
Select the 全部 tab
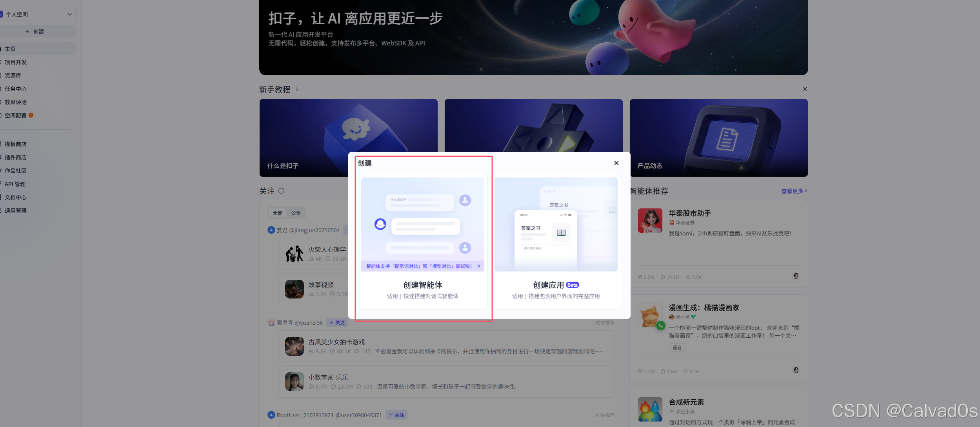277,213
